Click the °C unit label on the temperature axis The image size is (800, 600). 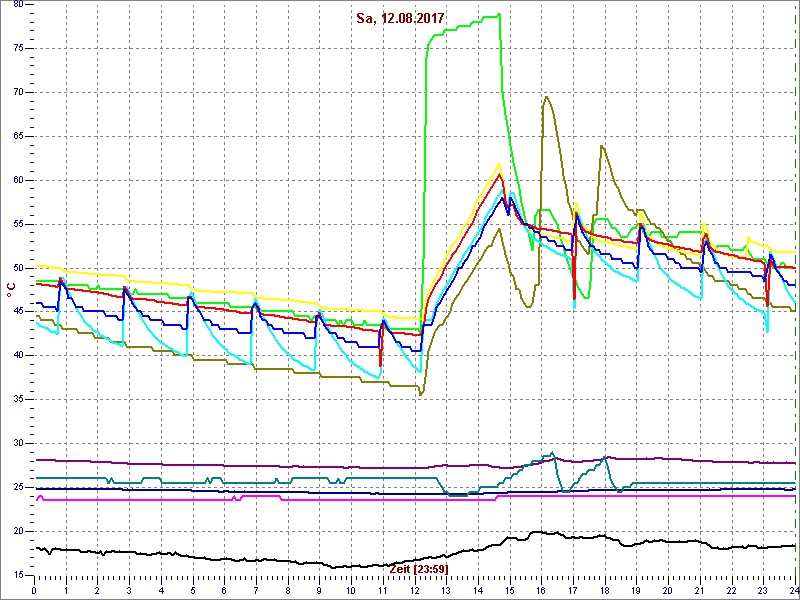[x=11, y=290]
